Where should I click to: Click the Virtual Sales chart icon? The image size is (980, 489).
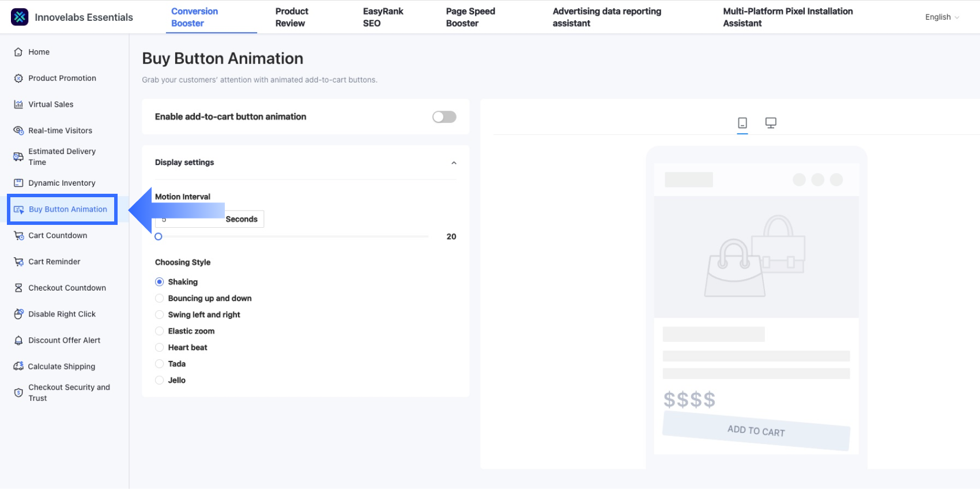(x=18, y=104)
